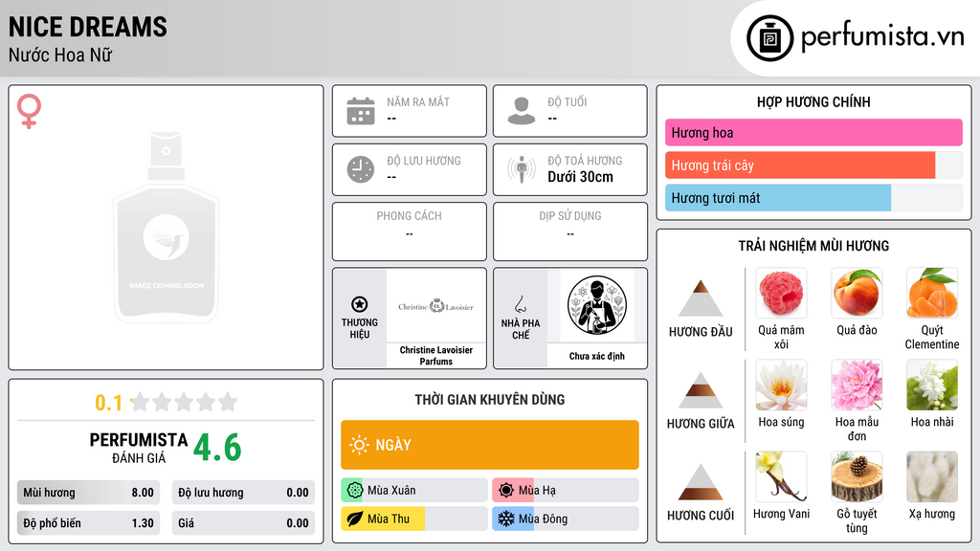The height and width of the screenshot is (551, 980).
Task: Click the Mùa Xuân season bar
Action: pyautogui.click(x=413, y=491)
